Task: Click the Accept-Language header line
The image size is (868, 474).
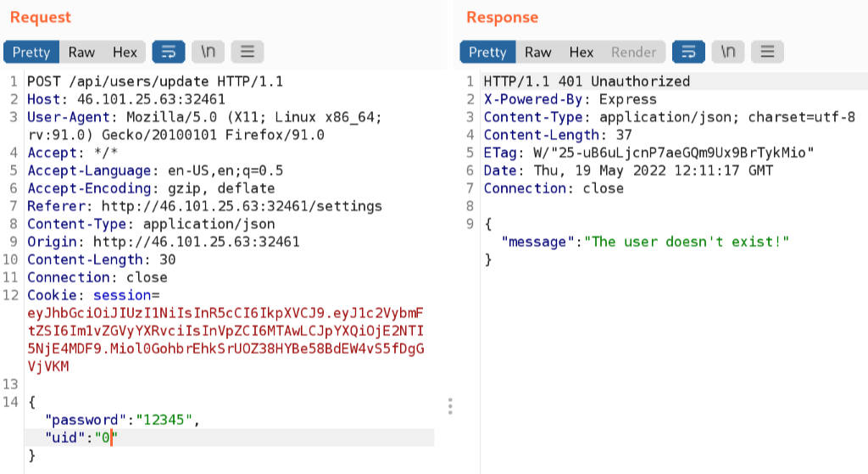Action: pyautogui.click(x=155, y=170)
